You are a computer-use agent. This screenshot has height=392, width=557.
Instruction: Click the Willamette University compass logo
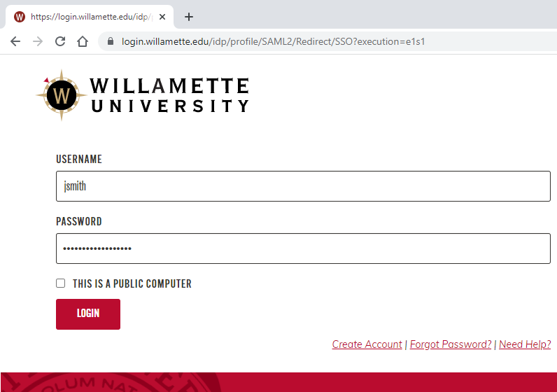pyautogui.click(x=63, y=94)
